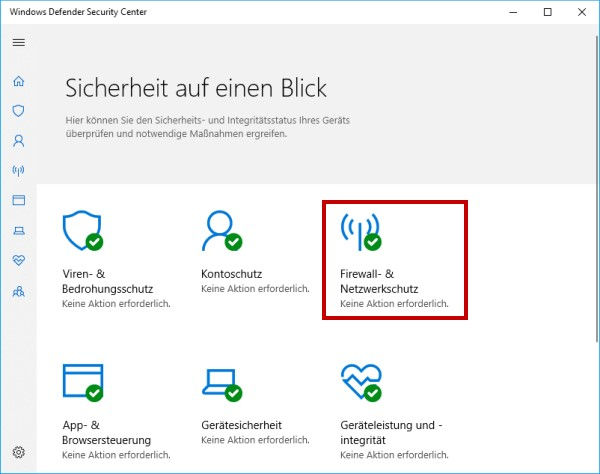Click the Sicherheit auf einen Blick heading
Image resolution: width=600 pixels, height=474 pixels.
point(196,88)
